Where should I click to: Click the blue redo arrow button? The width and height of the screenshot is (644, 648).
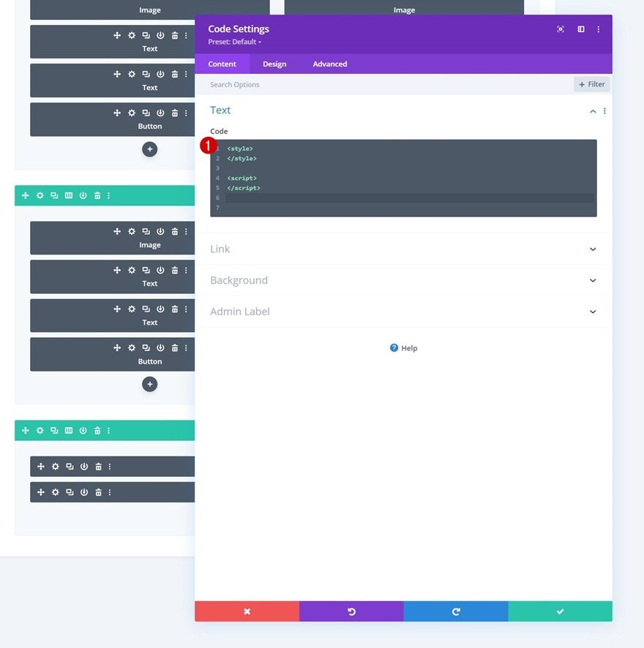click(455, 611)
